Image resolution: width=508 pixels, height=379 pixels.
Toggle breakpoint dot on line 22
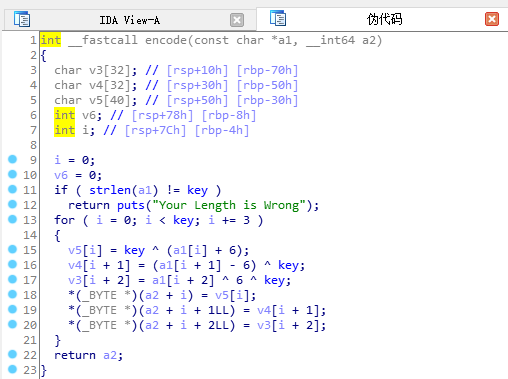point(12,354)
